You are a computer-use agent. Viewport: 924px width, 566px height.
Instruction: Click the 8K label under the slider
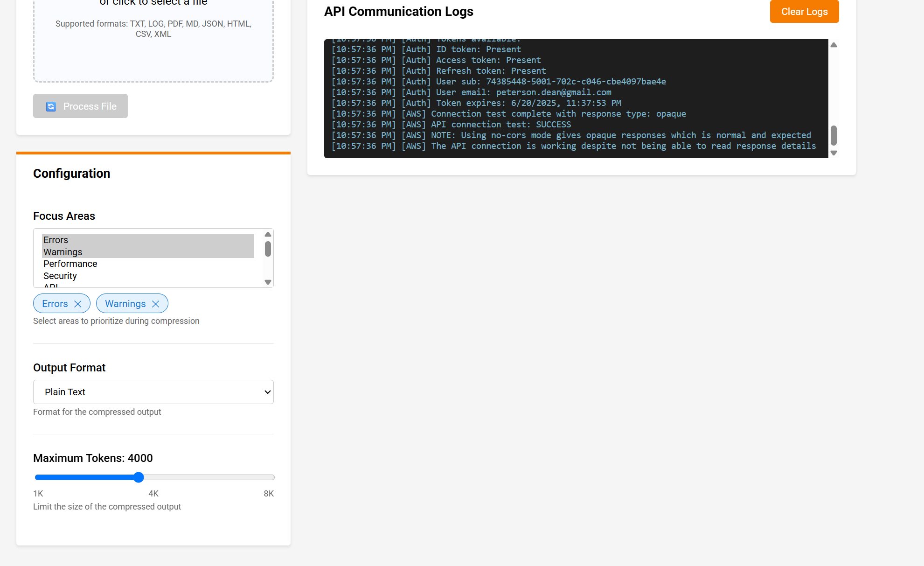click(269, 494)
